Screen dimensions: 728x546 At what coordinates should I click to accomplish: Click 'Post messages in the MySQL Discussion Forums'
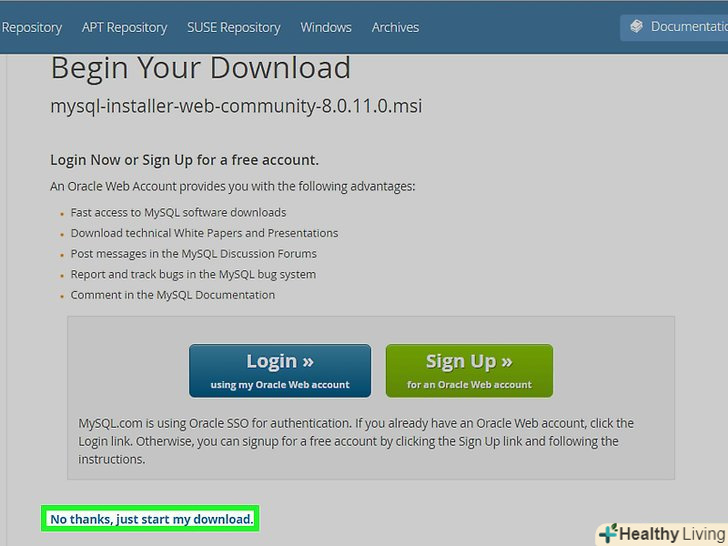pos(194,254)
